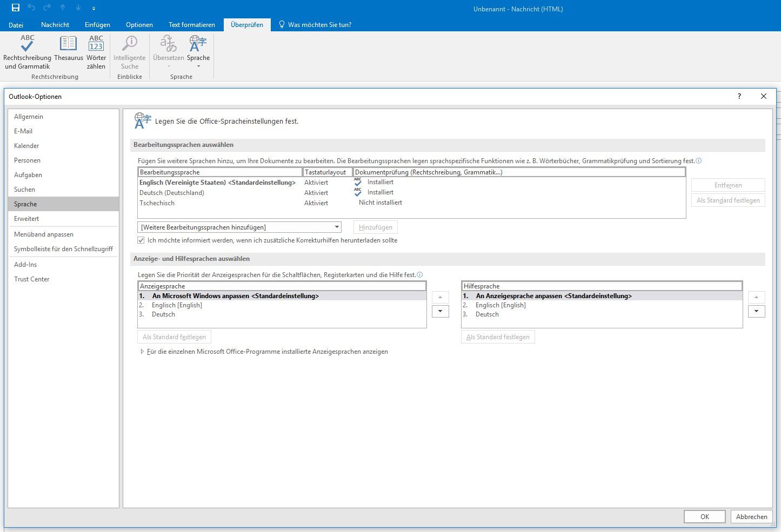
Task: Open the Kalender options category
Action: [x=64, y=146]
